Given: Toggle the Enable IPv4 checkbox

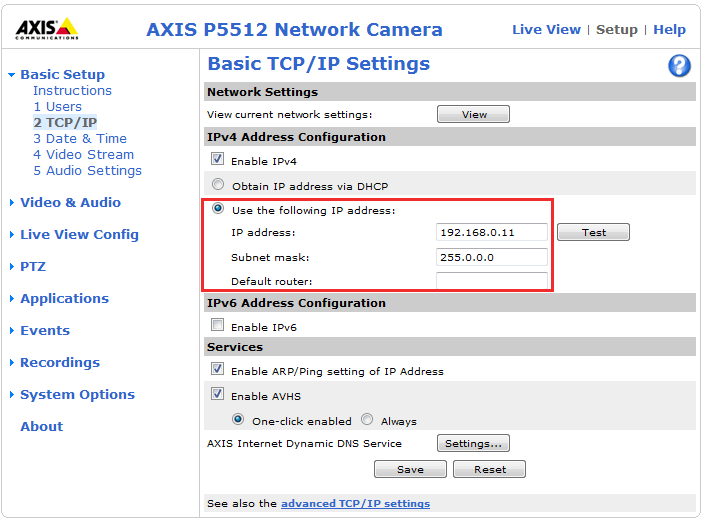Looking at the screenshot, I should point(218,159).
